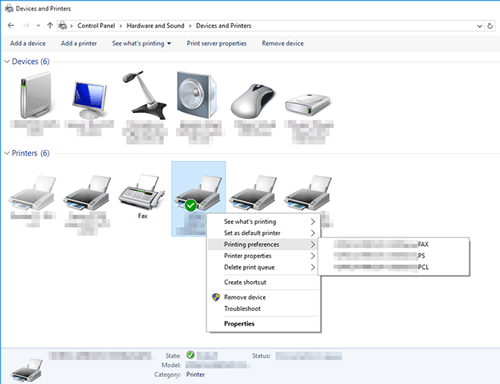
Task: Select the microphone device icon
Action: click(x=144, y=95)
